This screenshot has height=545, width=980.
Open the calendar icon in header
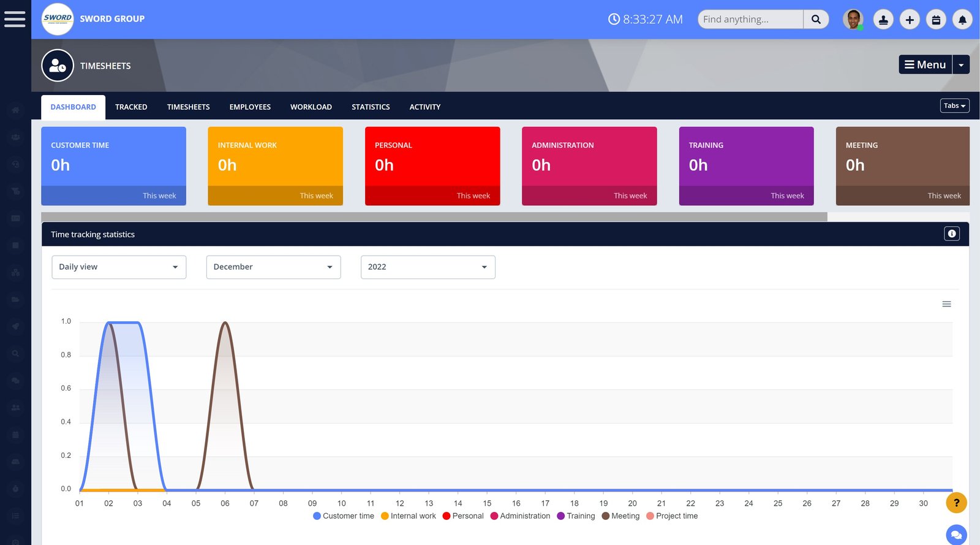click(x=936, y=20)
